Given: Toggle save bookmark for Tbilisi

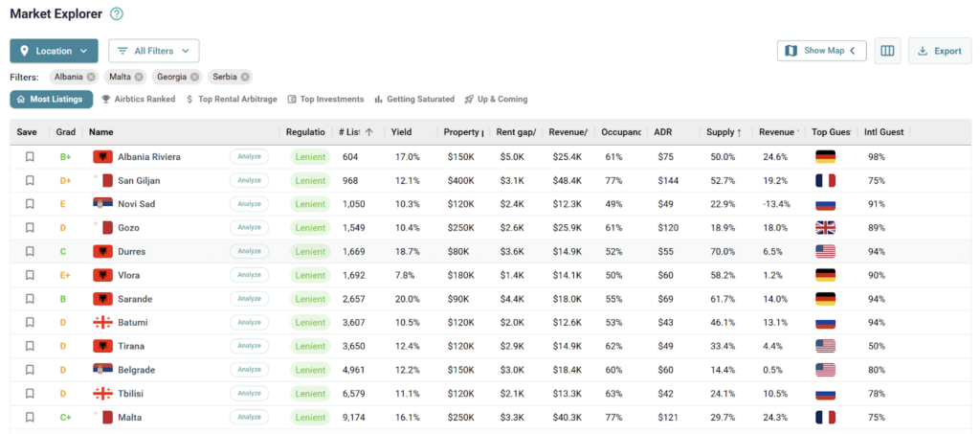Looking at the screenshot, I should [x=30, y=394].
